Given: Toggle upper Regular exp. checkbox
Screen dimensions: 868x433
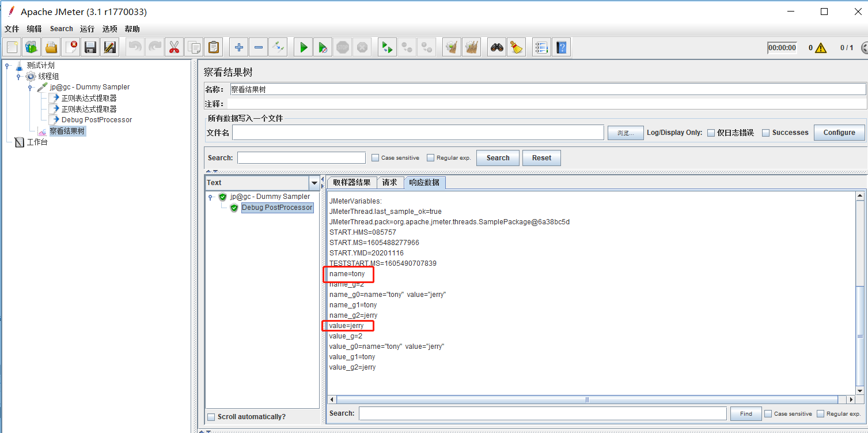Looking at the screenshot, I should [x=430, y=158].
